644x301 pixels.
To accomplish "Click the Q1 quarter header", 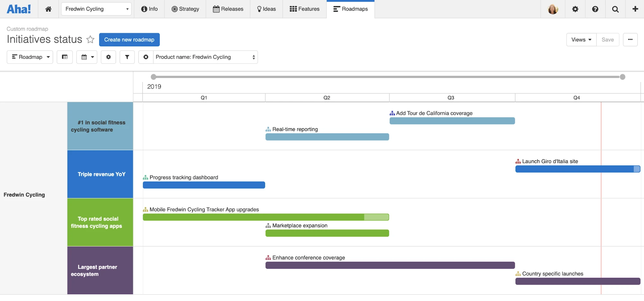I will click(x=204, y=98).
